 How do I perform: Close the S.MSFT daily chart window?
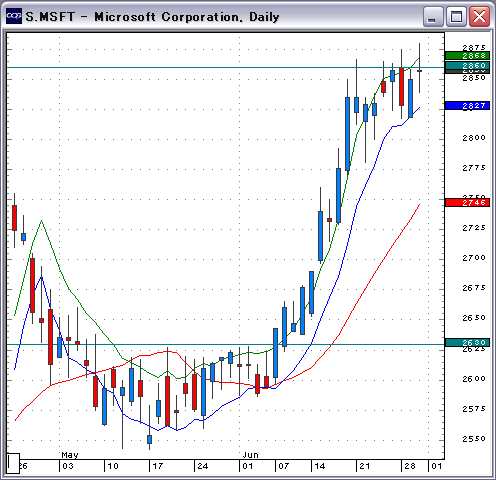point(479,17)
